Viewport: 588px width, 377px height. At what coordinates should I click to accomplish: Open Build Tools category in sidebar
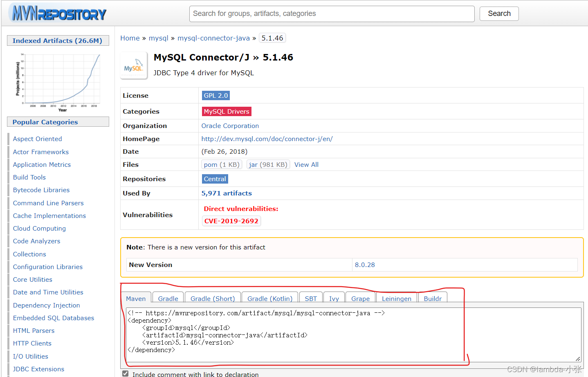(29, 177)
